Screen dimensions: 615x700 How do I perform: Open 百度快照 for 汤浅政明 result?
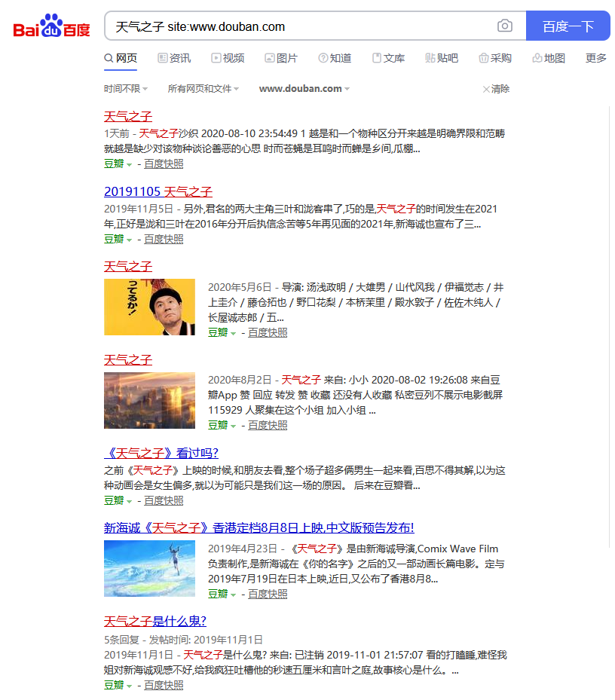268,332
